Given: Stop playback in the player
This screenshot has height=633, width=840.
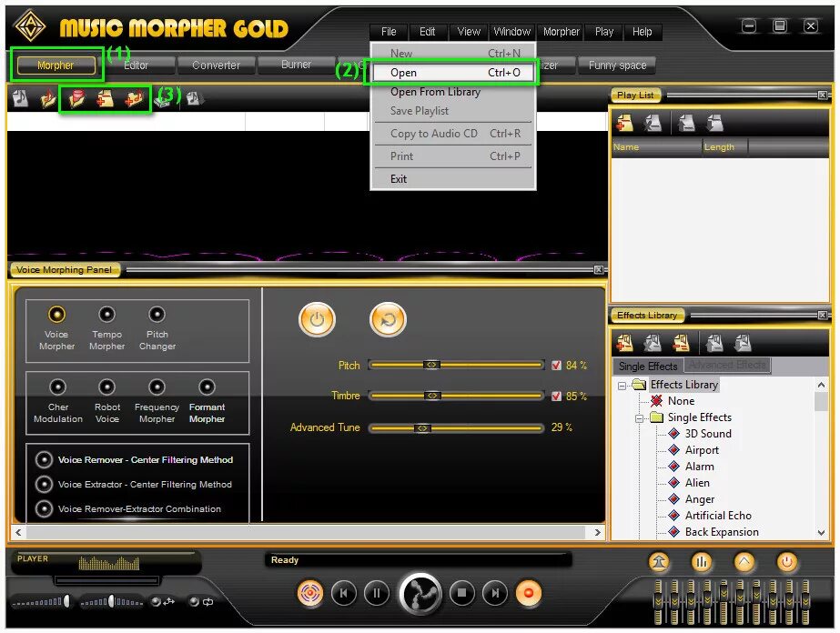Looking at the screenshot, I should pyautogui.click(x=461, y=593).
